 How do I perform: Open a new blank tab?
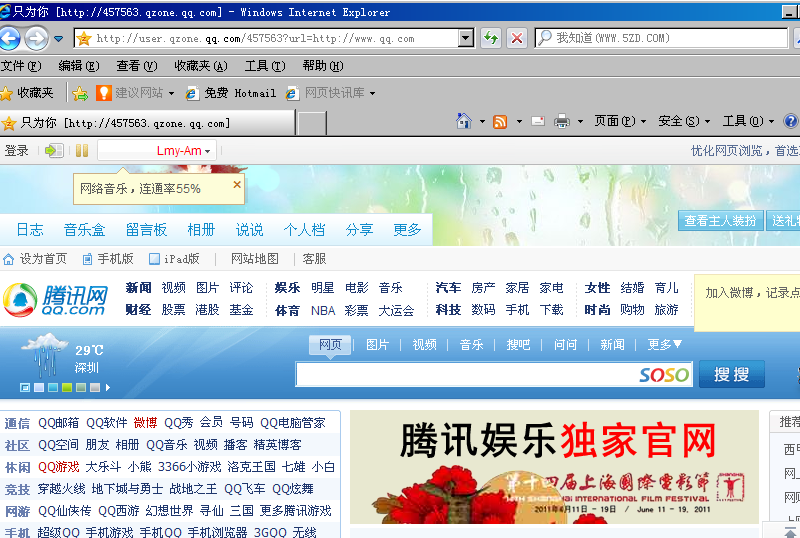click(x=311, y=124)
